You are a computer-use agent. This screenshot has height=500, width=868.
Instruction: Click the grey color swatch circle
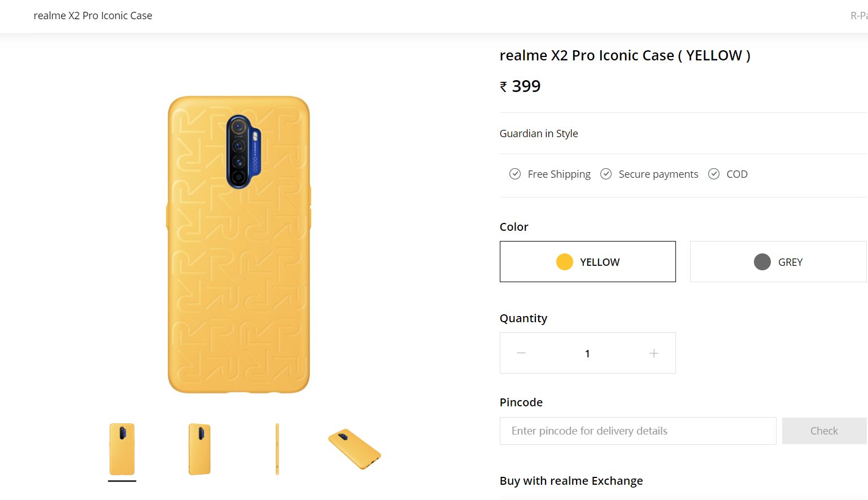(762, 262)
